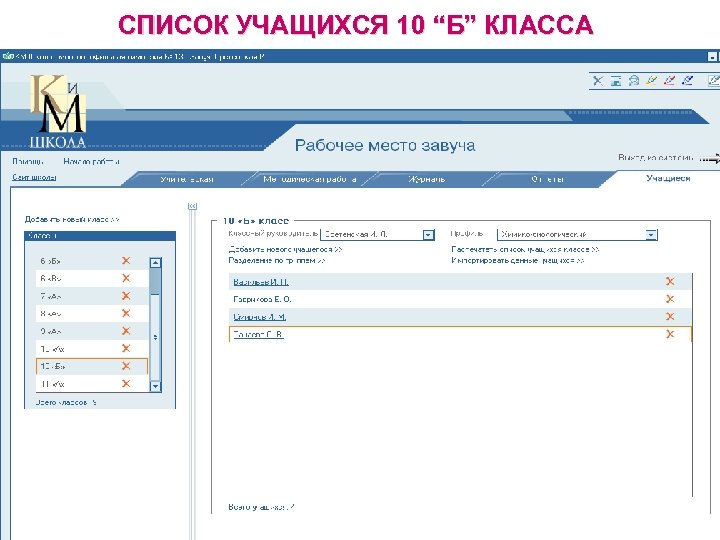Screen dimensions: 720x540
Task: Open the headset support icon
Action: pos(634,80)
